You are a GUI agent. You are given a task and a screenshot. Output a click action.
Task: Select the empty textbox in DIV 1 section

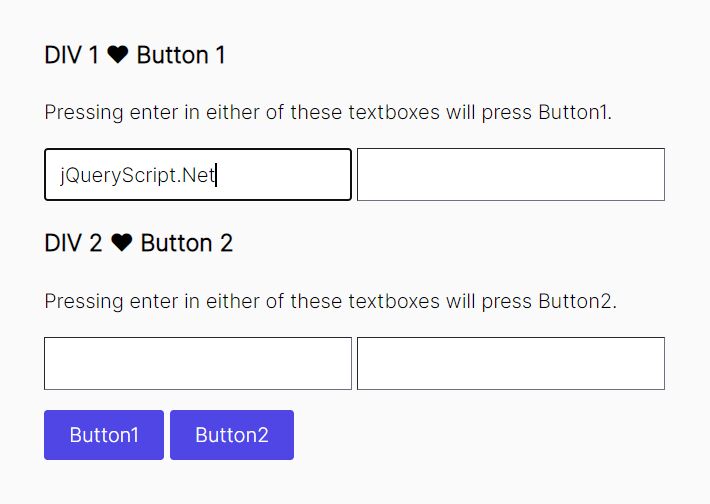510,175
